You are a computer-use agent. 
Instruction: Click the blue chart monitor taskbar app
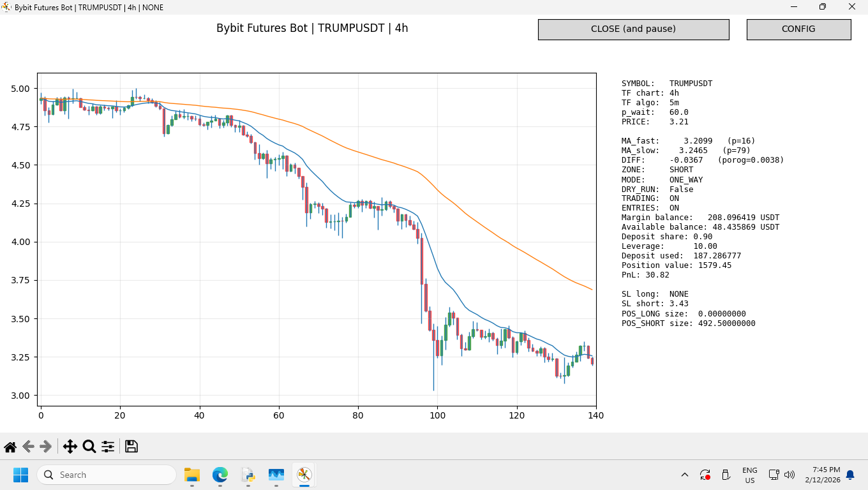point(276,475)
